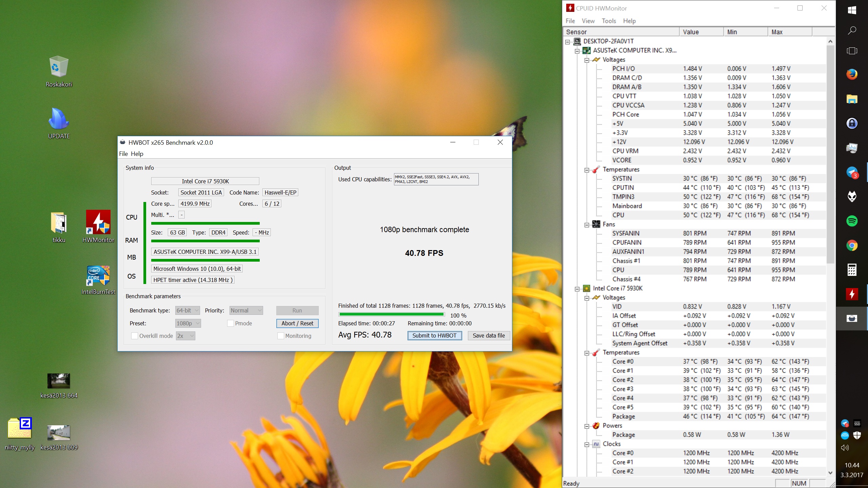Open the foobar2000 alien taskbar icon

(x=852, y=197)
